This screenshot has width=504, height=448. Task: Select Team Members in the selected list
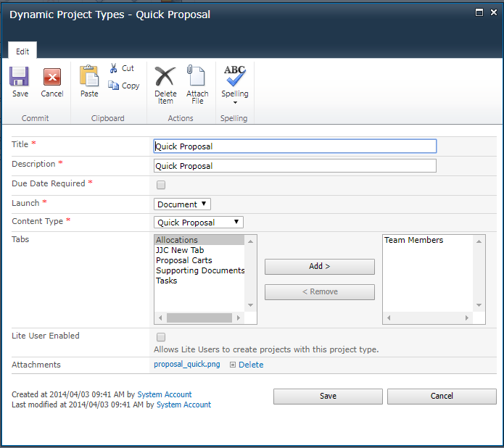tap(428, 240)
